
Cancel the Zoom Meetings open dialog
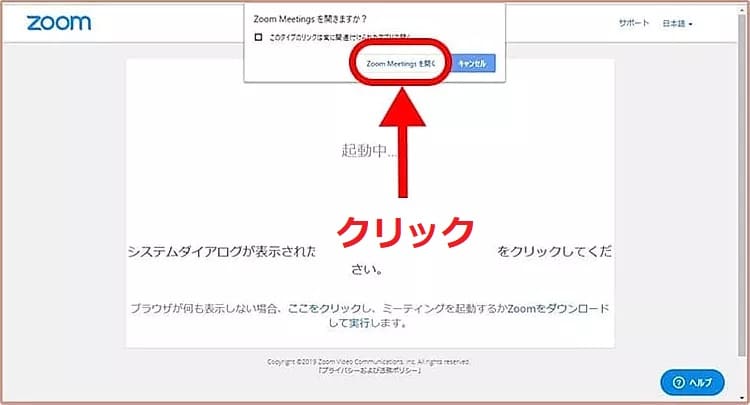tap(472, 64)
